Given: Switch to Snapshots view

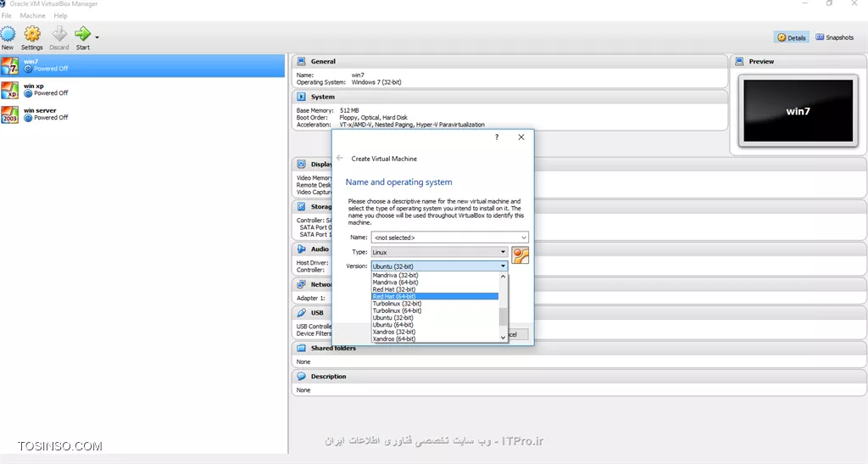Looking at the screenshot, I should 835,37.
